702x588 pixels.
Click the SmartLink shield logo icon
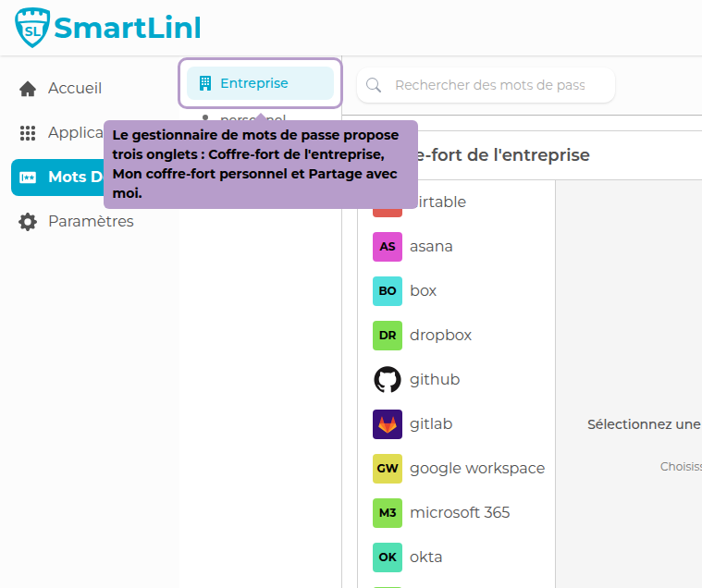coord(33,28)
